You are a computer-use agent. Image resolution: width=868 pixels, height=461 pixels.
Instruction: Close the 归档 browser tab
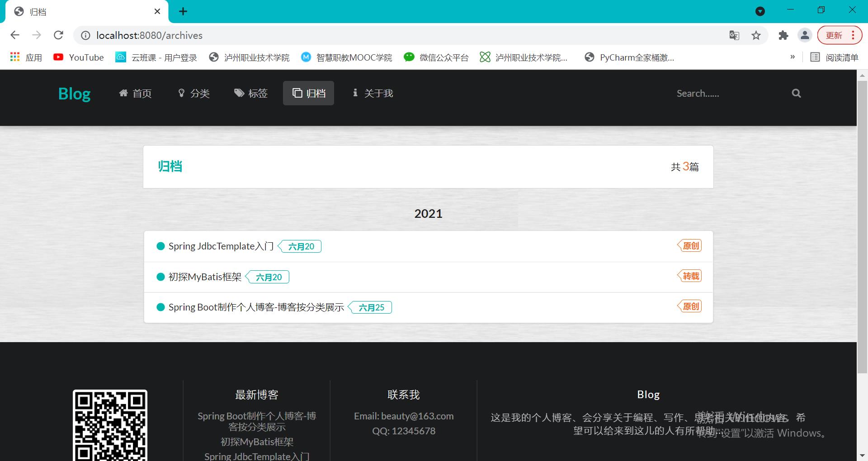tap(157, 11)
